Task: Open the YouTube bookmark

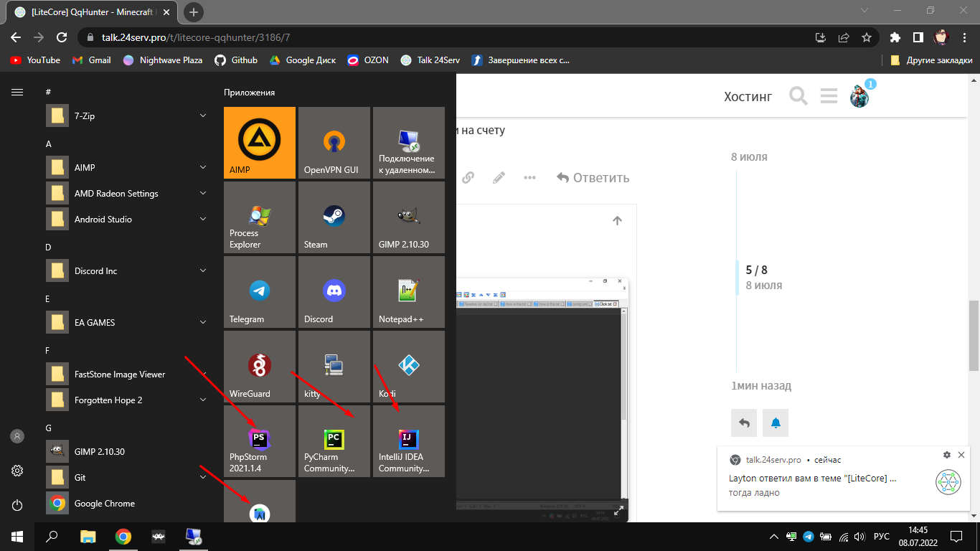Action: coord(35,60)
